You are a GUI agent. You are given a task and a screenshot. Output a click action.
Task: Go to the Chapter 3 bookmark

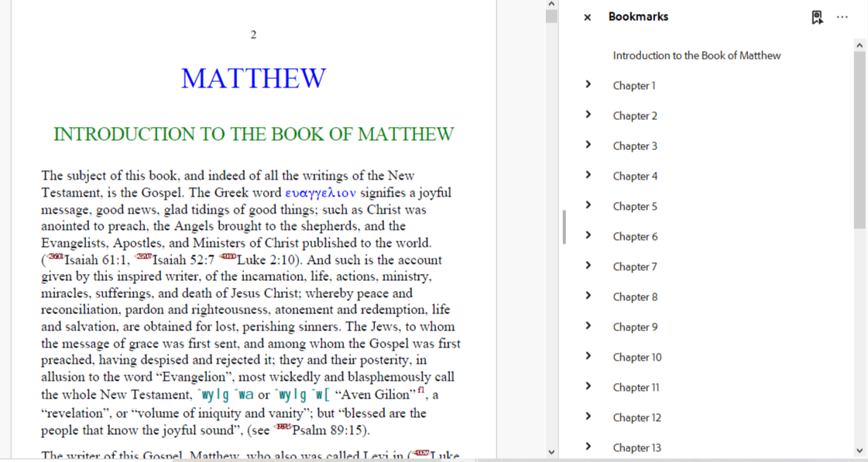[x=635, y=146]
